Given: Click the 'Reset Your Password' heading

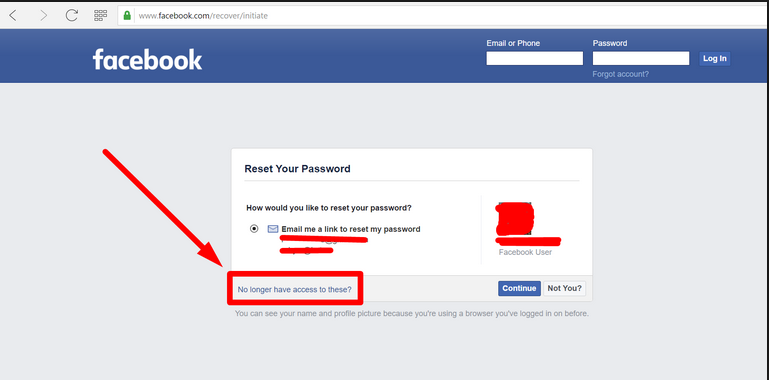Looking at the screenshot, I should [x=297, y=169].
